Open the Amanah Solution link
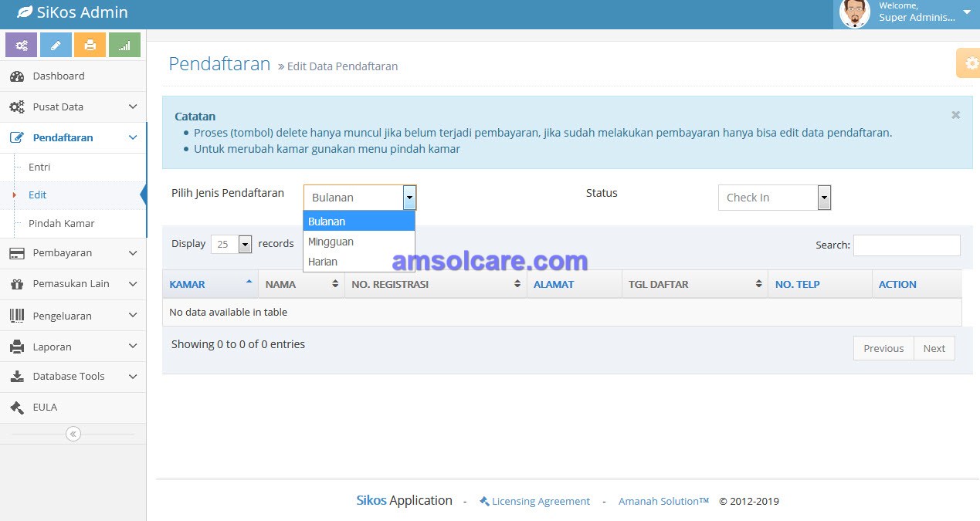 coord(664,501)
